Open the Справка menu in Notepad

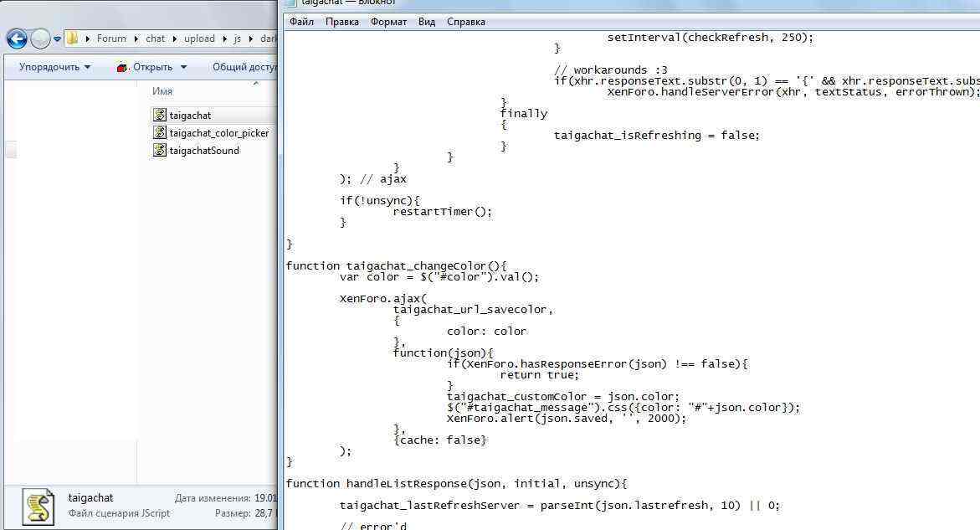465,22
